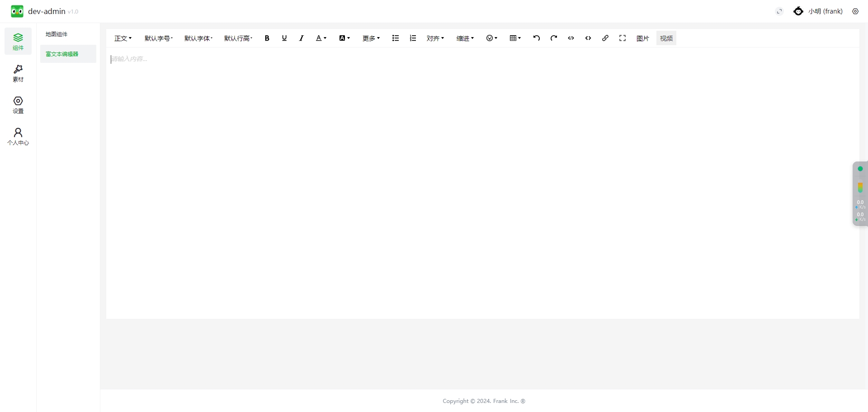The height and width of the screenshot is (412, 868).
Task: Expand the editor to fullscreen
Action: tap(622, 38)
